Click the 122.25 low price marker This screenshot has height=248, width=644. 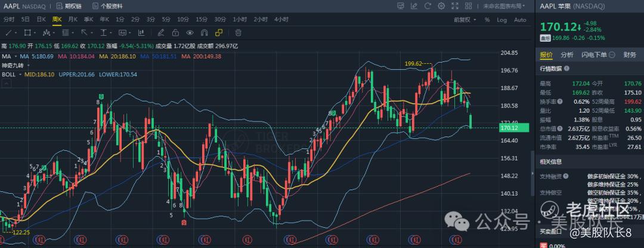coord(21,232)
